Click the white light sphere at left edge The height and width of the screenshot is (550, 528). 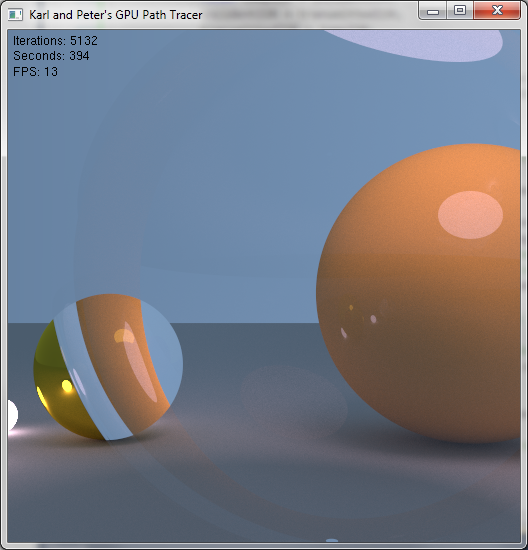point(12,415)
